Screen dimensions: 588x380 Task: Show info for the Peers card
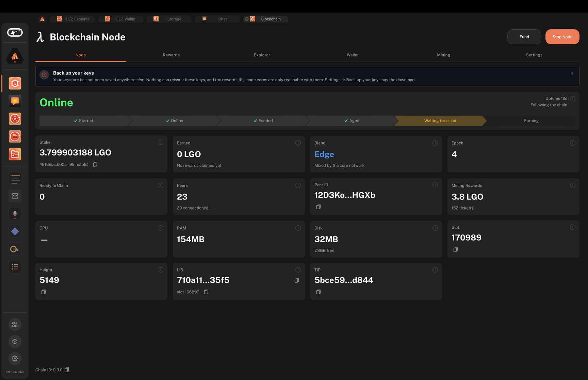coord(298,185)
